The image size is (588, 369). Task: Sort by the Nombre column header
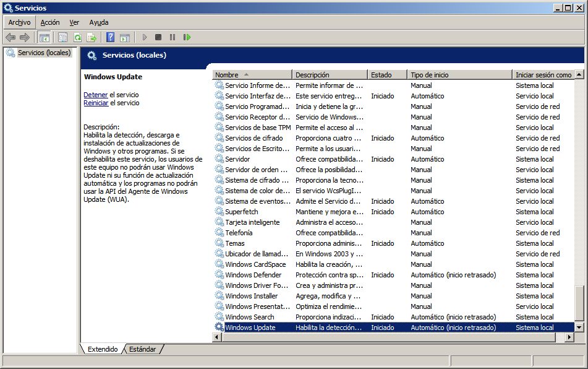(252, 75)
